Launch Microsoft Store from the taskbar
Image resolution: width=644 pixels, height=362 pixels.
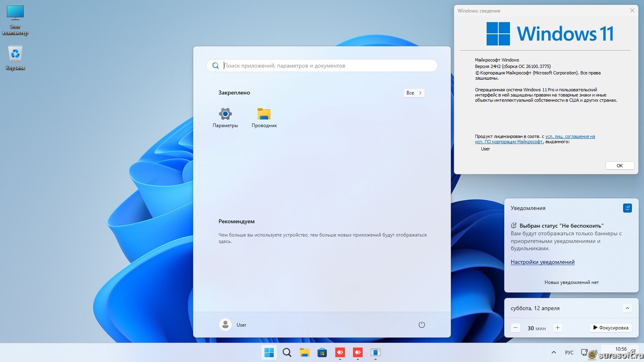click(x=322, y=353)
